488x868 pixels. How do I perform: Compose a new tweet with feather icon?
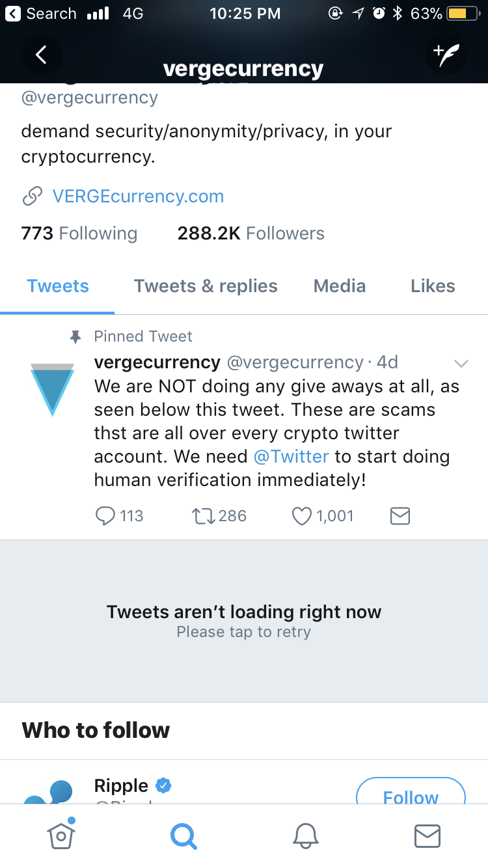(x=446, y=55)
